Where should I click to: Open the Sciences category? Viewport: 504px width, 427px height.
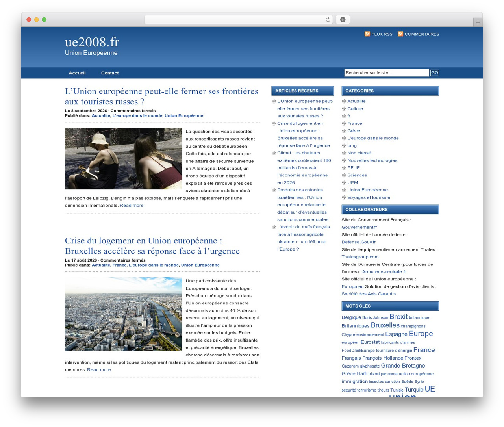[357, 175]
